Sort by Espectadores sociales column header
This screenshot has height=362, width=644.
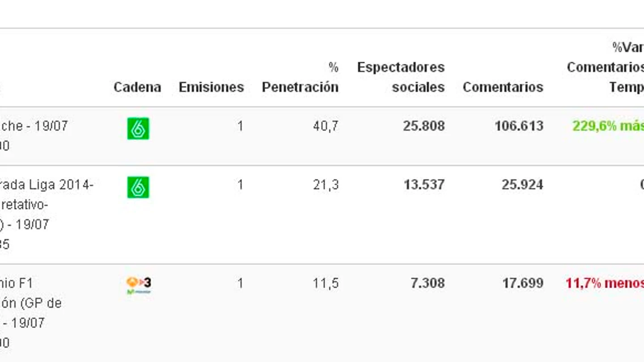(401, 77)
